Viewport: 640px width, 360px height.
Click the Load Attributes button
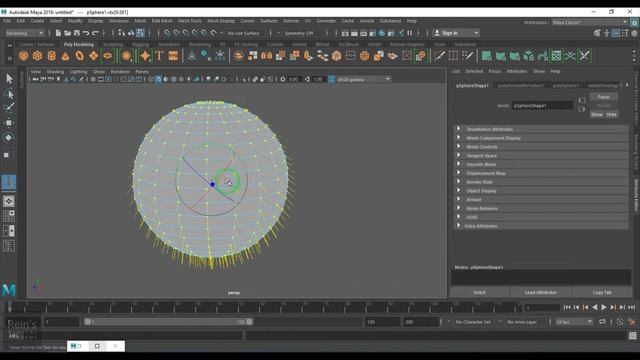click(541, 292)
